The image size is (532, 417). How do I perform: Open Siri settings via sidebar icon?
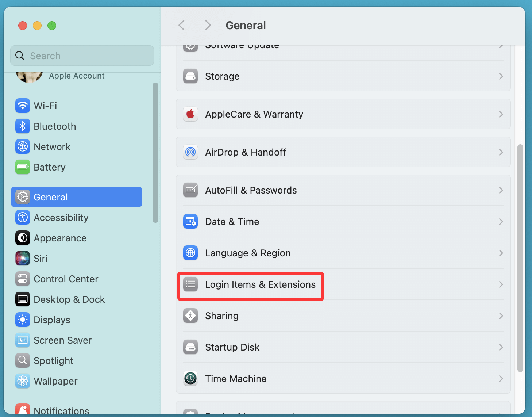[x=22, y=258]
